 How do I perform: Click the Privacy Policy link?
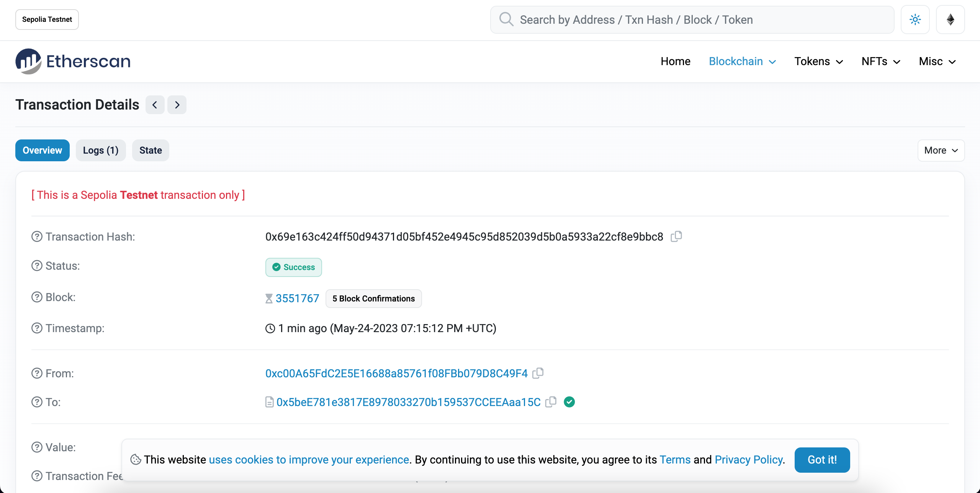coord(748,460)
